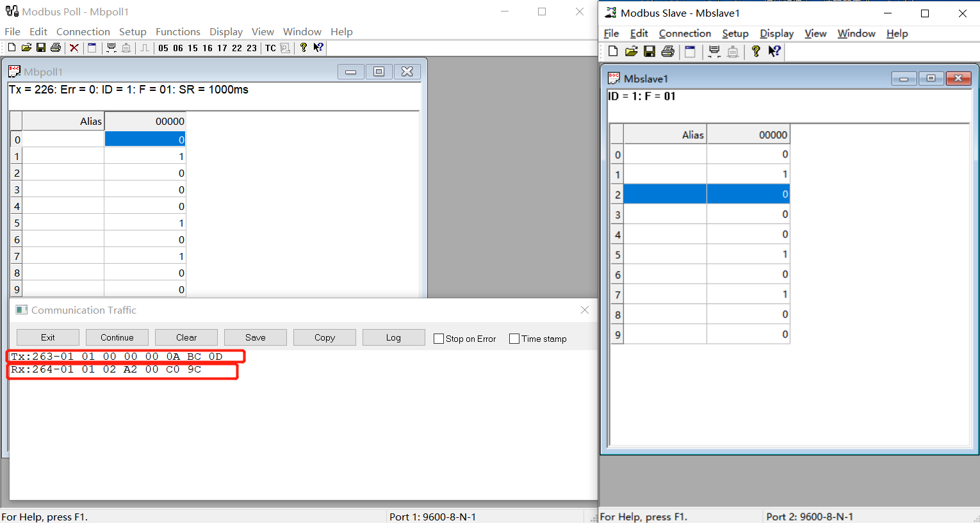Click the yellow question mark About icon in Modbus Poll
980x523 pixels.
[x=304, y=47]
